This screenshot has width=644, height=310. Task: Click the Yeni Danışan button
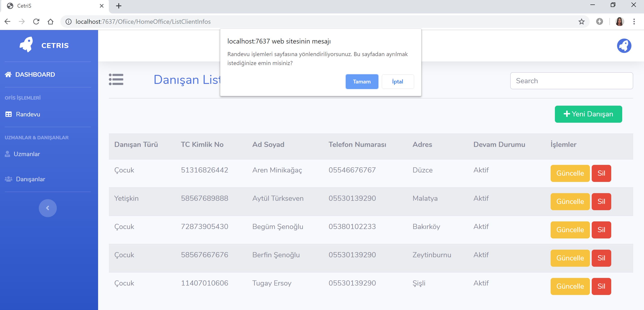point(588,114)
